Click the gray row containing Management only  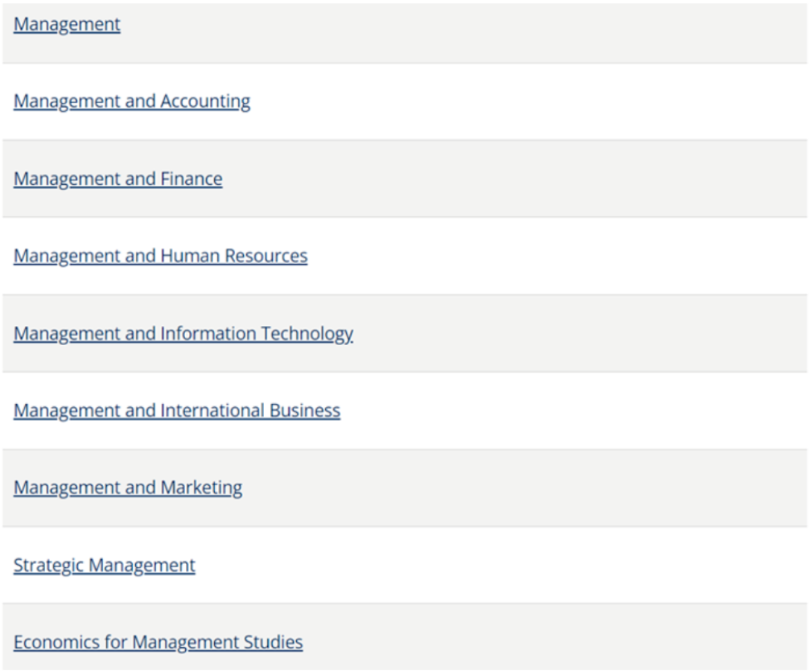[483, 31]
